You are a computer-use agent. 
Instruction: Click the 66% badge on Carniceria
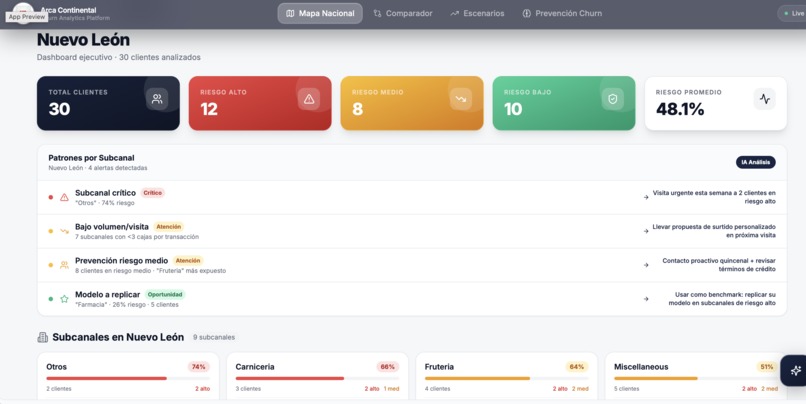[388, 367]
